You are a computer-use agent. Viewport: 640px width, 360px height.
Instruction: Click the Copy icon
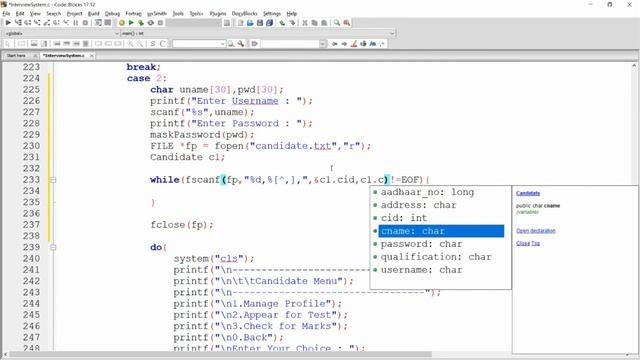tap(314, 23)
